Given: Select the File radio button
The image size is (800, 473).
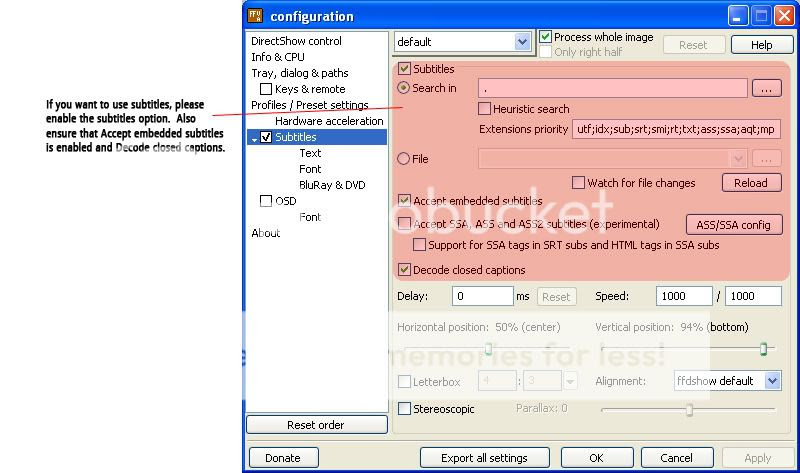Looking at the screenshot, I should (x=404, y=159).
